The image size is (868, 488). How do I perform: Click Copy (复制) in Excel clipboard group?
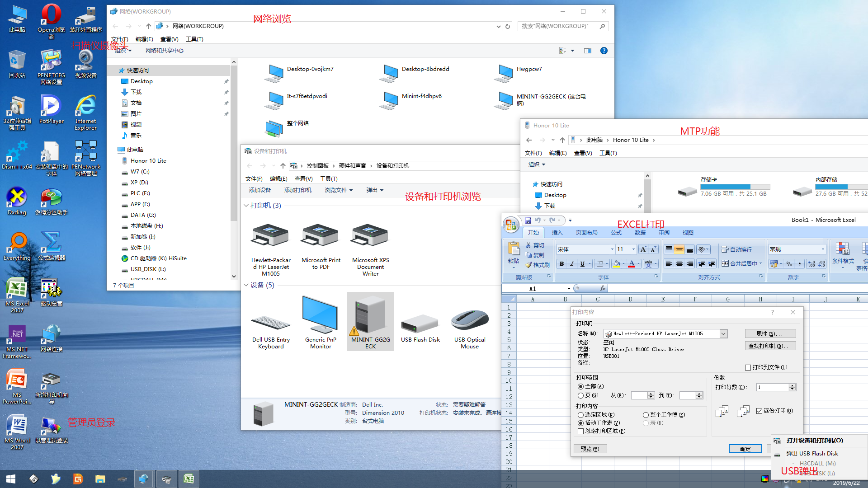(x=535, y=255)
